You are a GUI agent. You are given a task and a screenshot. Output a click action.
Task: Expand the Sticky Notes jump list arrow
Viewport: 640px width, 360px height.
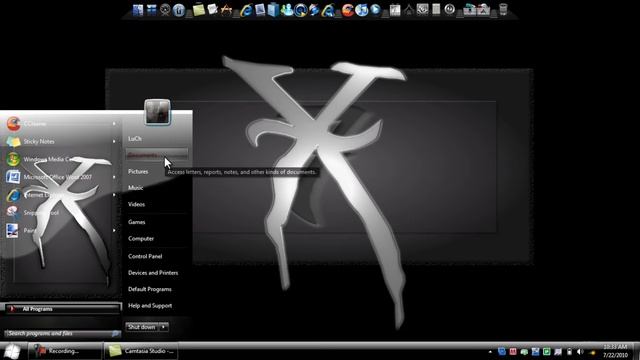tap(114, 142)
